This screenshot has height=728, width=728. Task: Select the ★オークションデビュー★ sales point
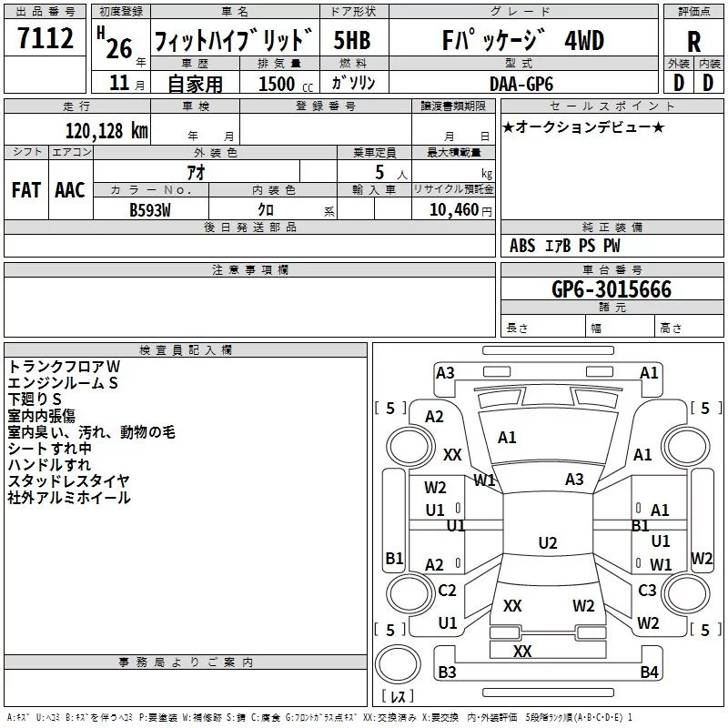click(583, 126)
